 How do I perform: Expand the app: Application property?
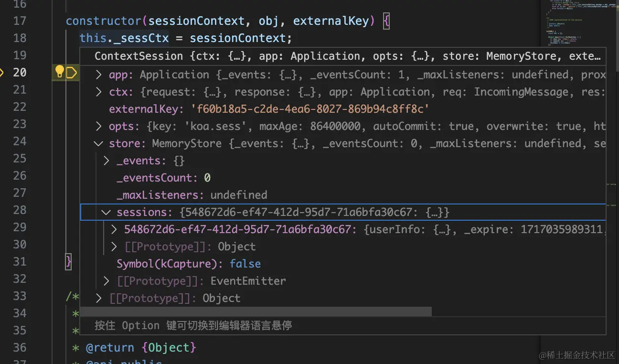tap(98, 75)
